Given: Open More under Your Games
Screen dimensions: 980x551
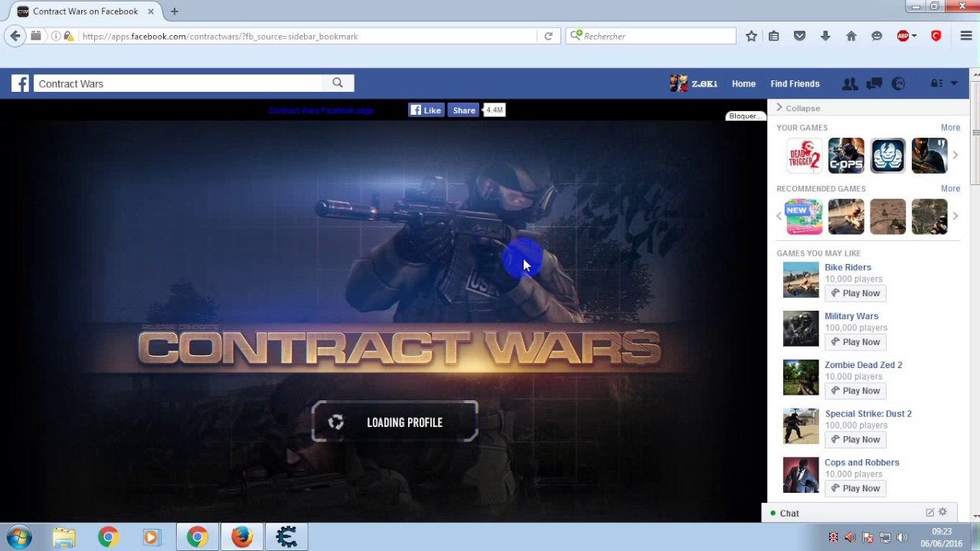Looking at the screenshot, I should click(x=950, y=128).
